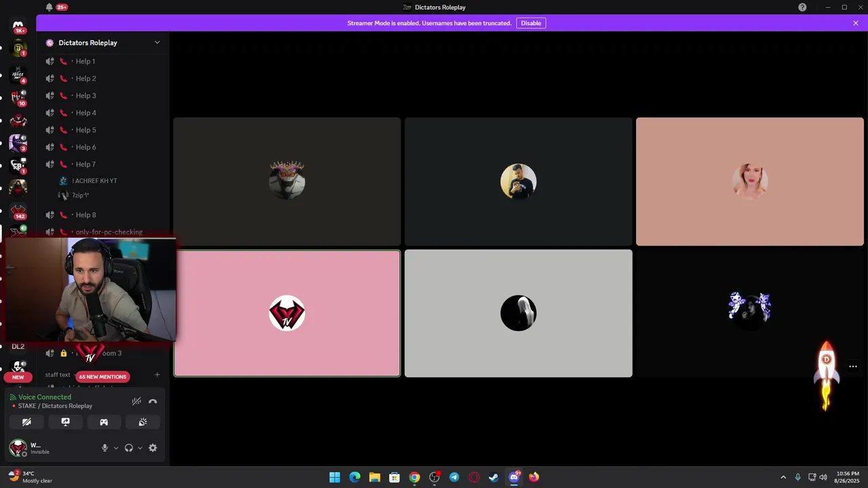
Task: Select user ACHREF KH YT in Help 7
Action: click(95, 181)
